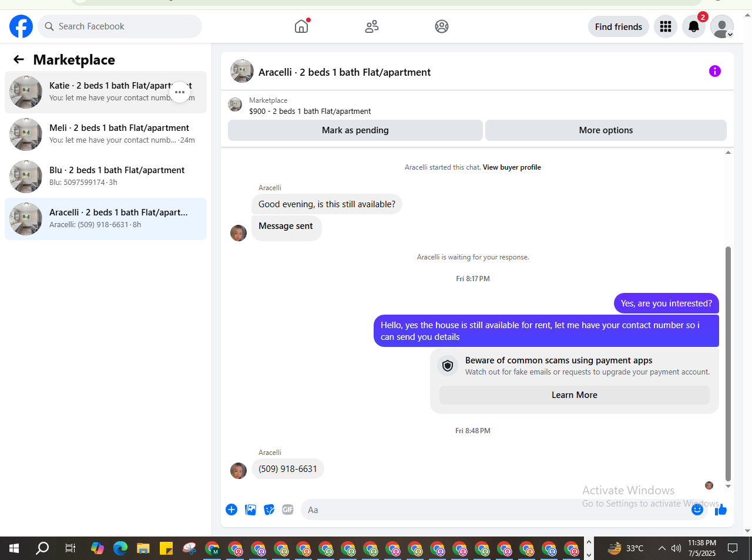This screenshot has width=752, height=560.
Task: Open Snipping Tool from taskbar
Action: pos(189,548)
